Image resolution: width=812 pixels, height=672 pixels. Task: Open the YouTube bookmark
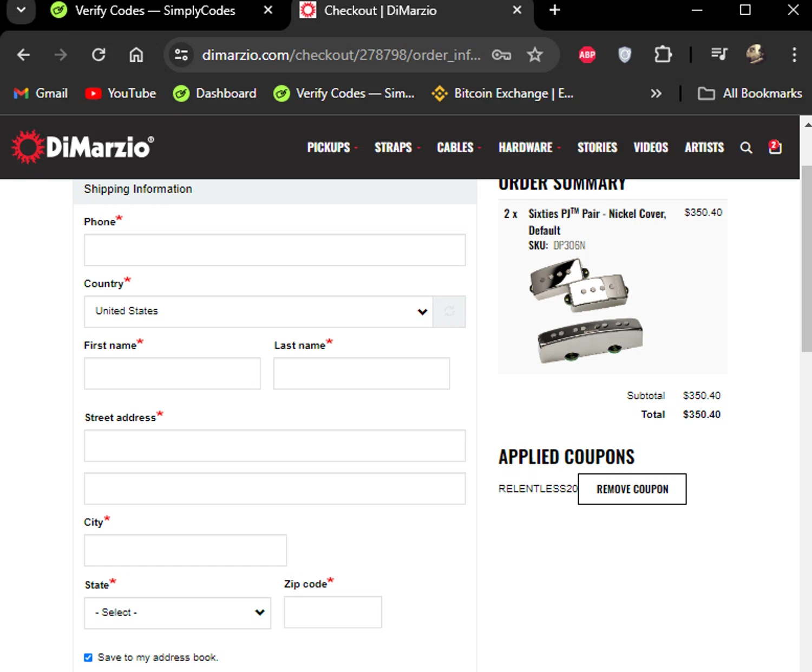121,93
